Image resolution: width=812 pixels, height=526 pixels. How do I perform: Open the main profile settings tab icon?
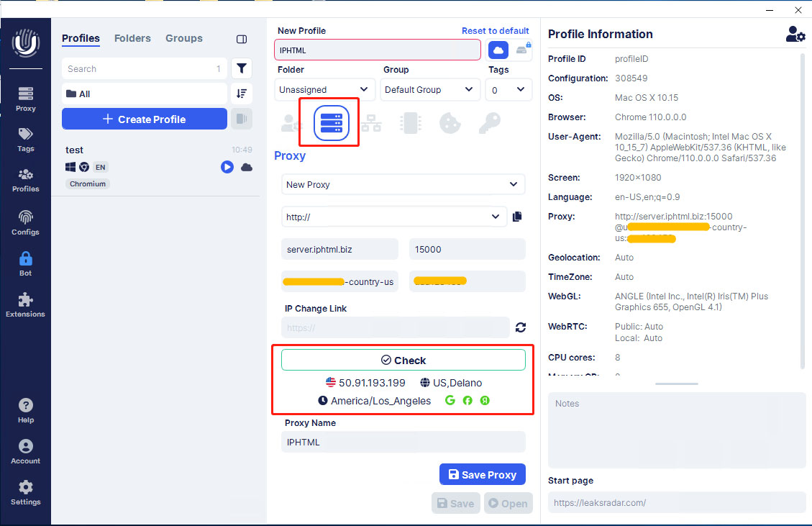tap(291, 123)
